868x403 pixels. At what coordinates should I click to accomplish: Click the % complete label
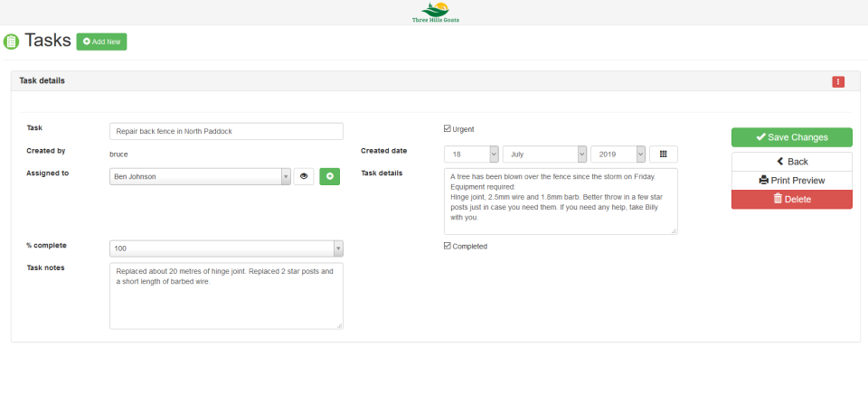[x=46, y=245]
